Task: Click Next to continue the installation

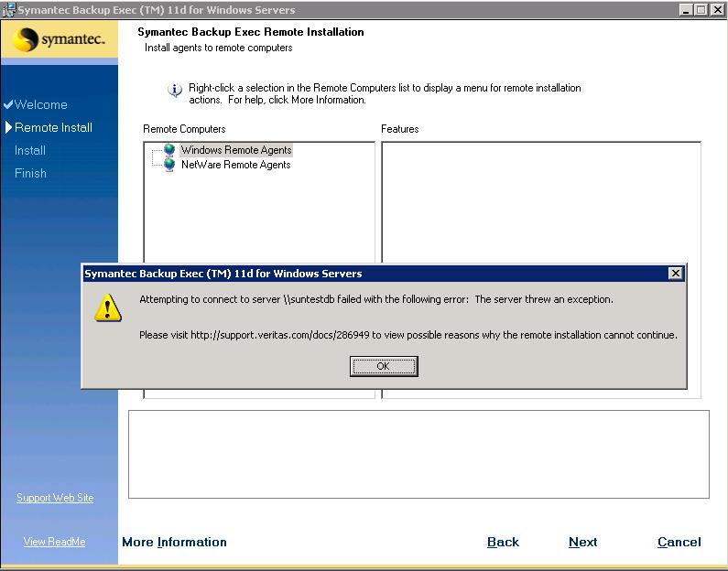Action: click(582, 542)
